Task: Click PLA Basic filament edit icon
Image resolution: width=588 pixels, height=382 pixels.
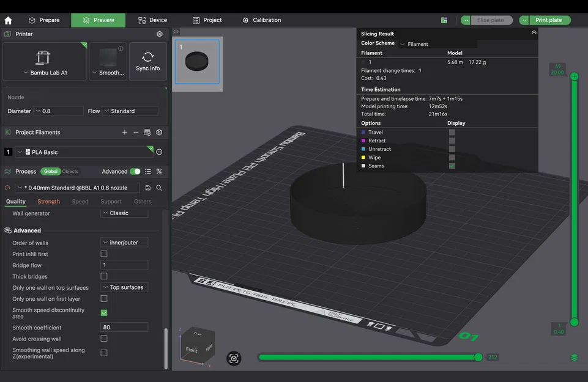Action: 159,152
